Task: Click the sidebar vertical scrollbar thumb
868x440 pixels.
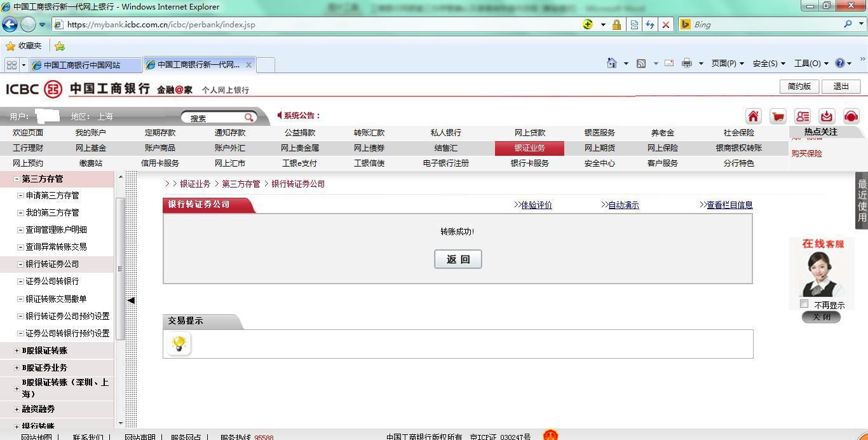Action: 120,268
